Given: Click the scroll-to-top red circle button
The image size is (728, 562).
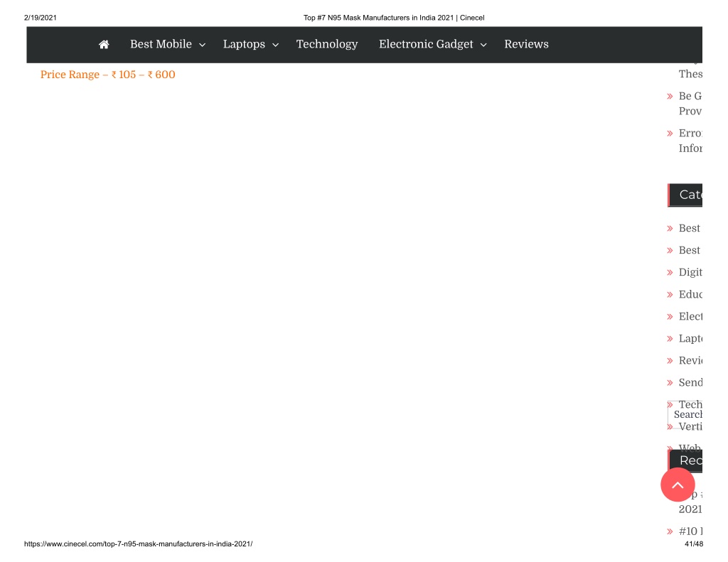Looking at the screenshot, I should click(x=678, y=485).
